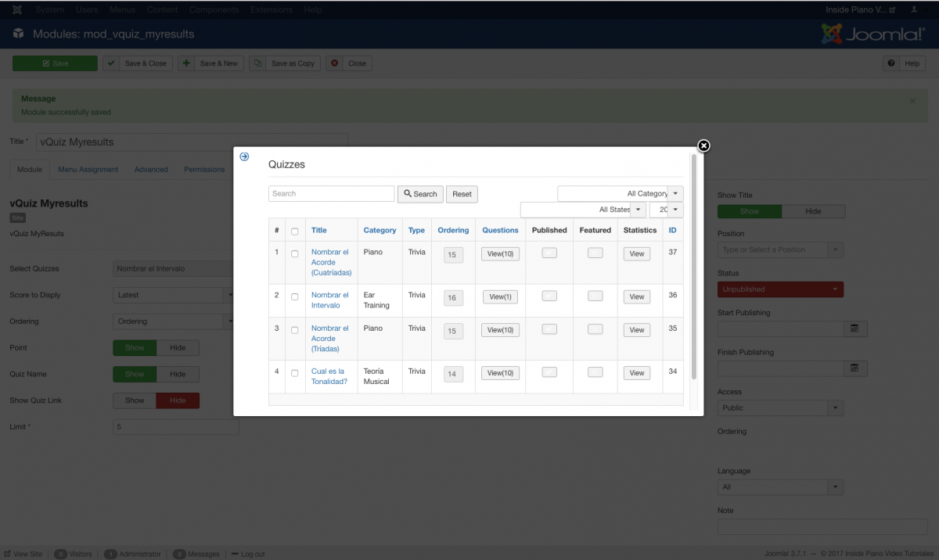Dismiss the success message with its X
The image size is (939, 560).
point(912,101)
